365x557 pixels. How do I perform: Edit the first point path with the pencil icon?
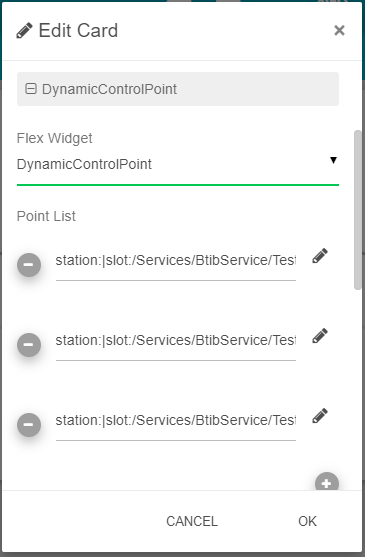(x=320, y=256)
